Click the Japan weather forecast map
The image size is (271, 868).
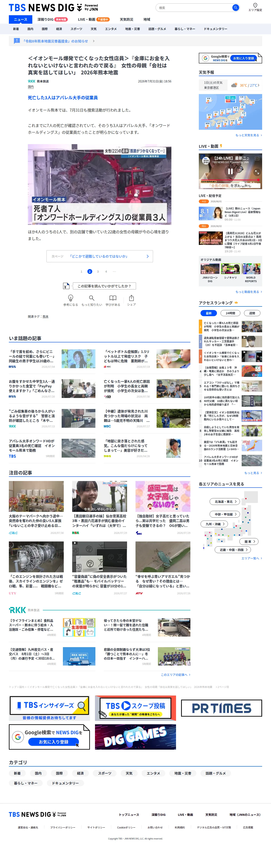pyautogui.click(x=230, y=112)
